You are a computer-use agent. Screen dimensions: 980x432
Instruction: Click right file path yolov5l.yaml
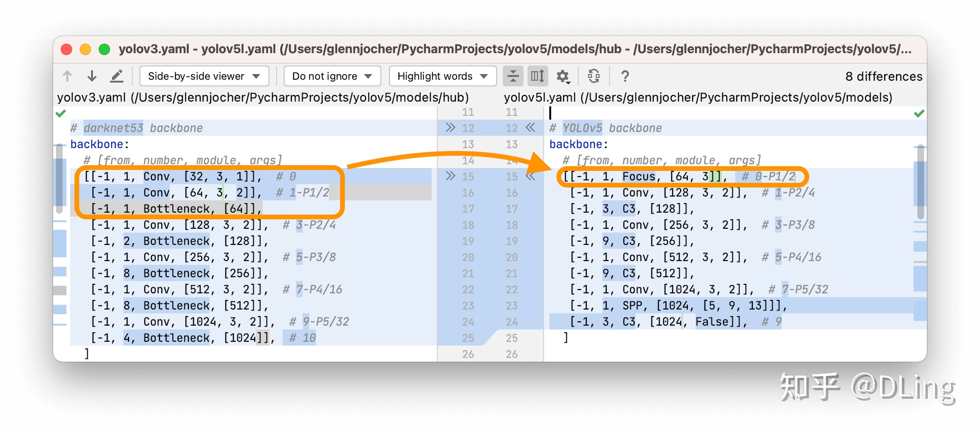point(698,97)
